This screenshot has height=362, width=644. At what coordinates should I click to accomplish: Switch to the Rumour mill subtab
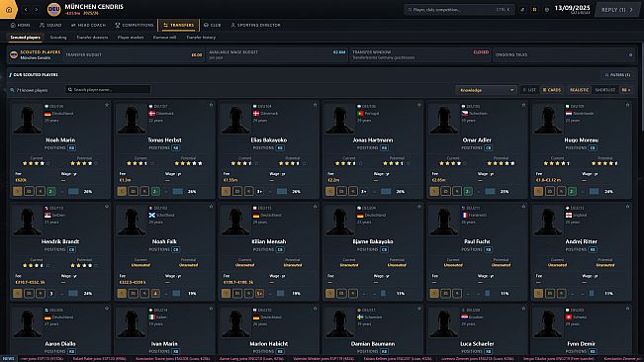164,38
